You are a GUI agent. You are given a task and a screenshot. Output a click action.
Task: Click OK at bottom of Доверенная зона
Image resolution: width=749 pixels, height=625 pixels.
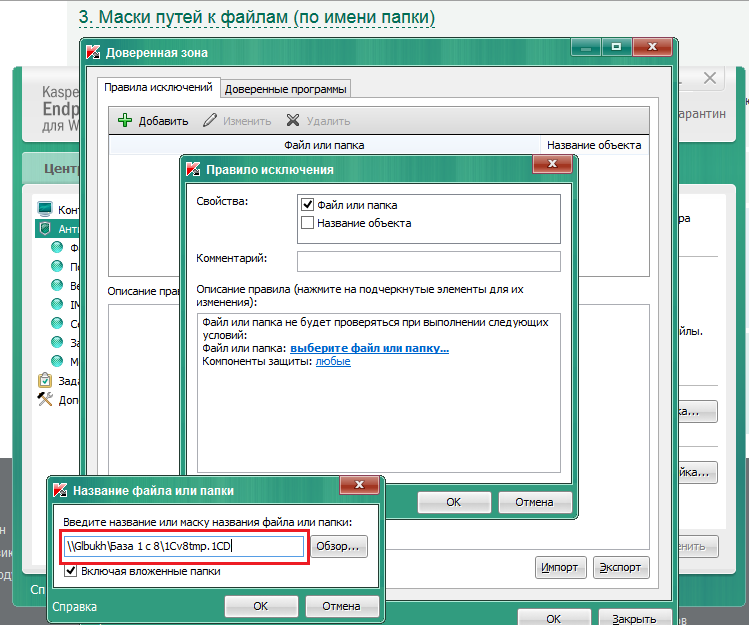tap(554, 617)
